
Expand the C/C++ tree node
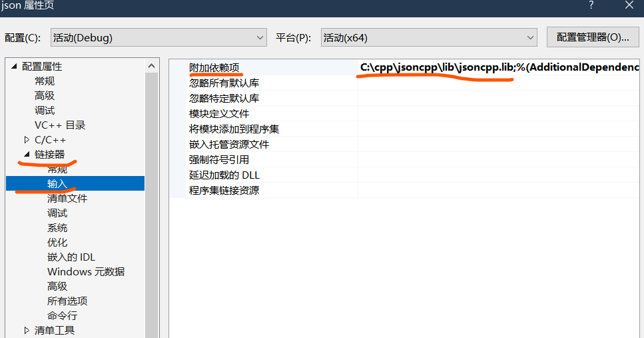[27, 140]
